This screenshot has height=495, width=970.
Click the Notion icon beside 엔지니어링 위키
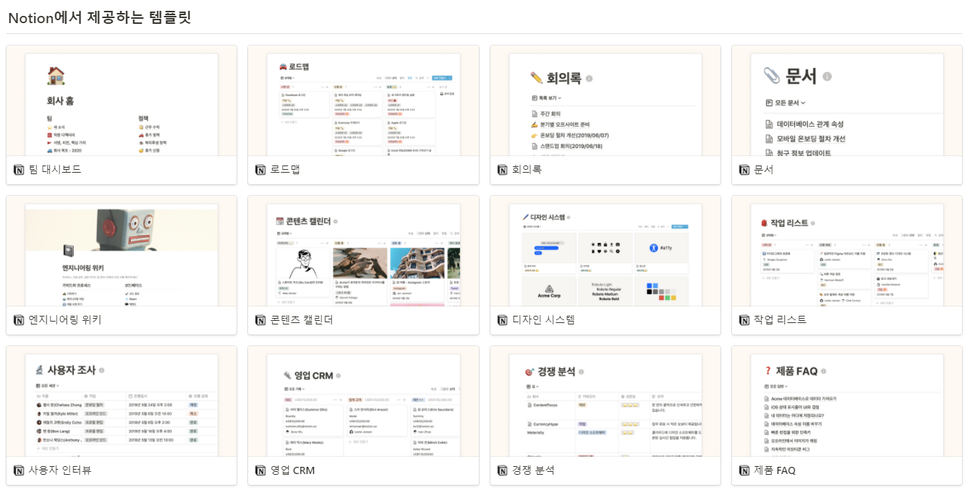pos(19,320)
